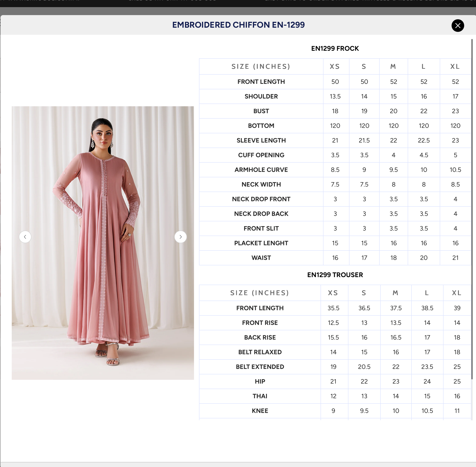
Task: Click the trouser BACK RISE label
Action: (260, 337)
